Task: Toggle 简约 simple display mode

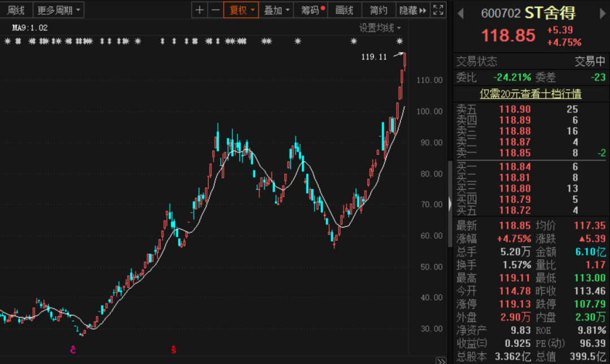Action: [378, 10]
